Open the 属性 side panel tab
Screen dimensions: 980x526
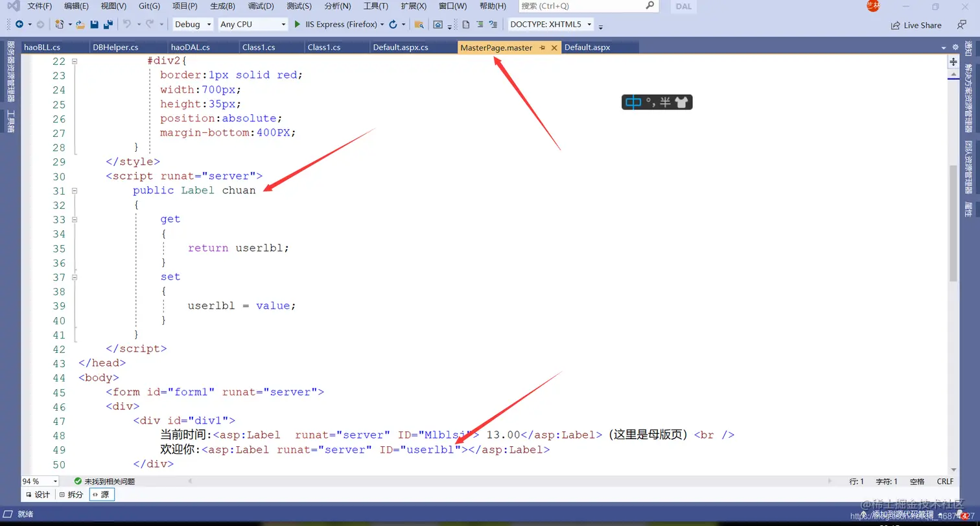968,209
